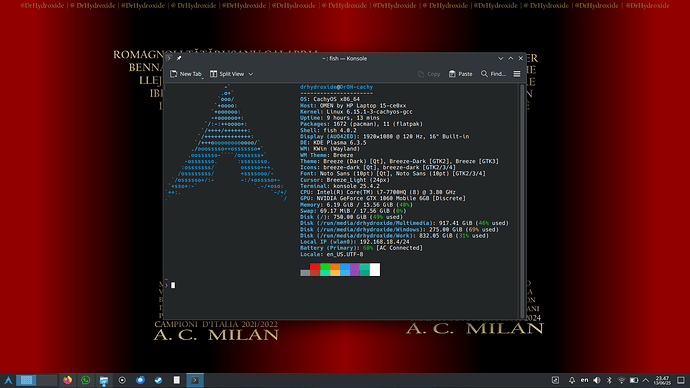Image resolution: width=690 pixels, height=388 pixels.
Task: Click the Battery (Primary) line
Action: pos(361,248)
